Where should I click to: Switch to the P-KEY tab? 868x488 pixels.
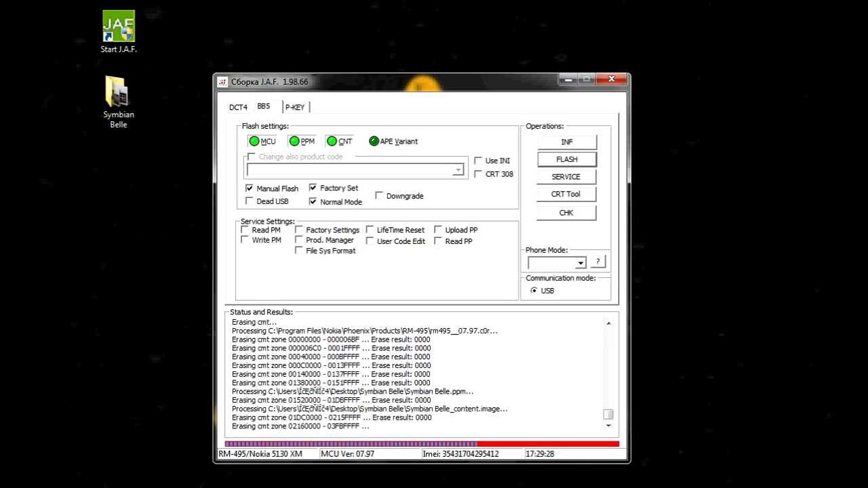point(295,107)
